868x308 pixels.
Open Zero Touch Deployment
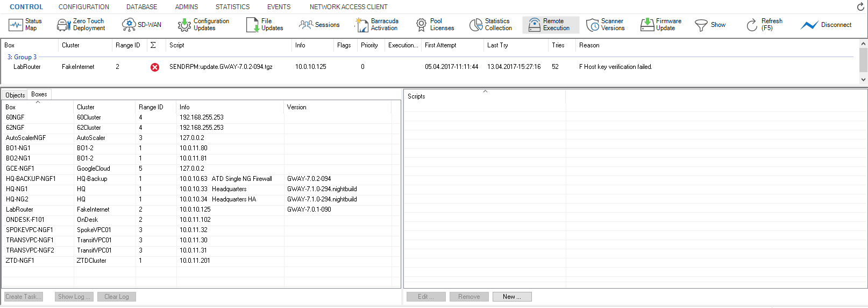pyautogui.click(x=81, y=25)
